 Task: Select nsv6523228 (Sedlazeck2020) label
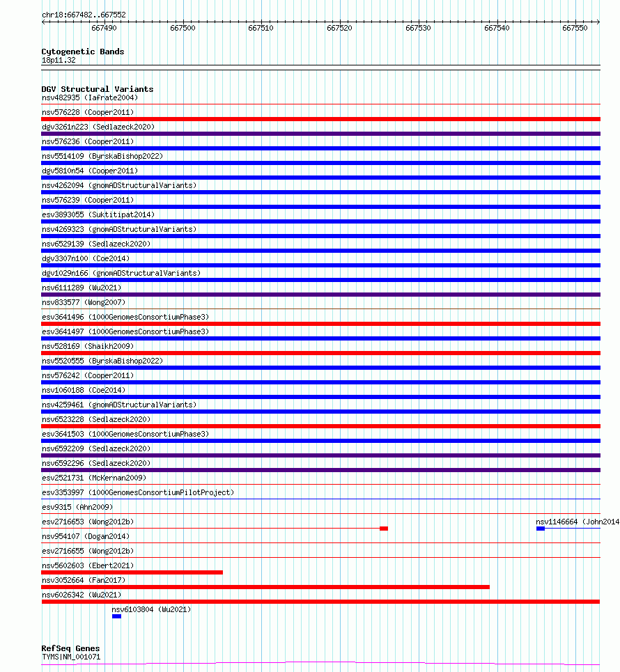point(96,419)
